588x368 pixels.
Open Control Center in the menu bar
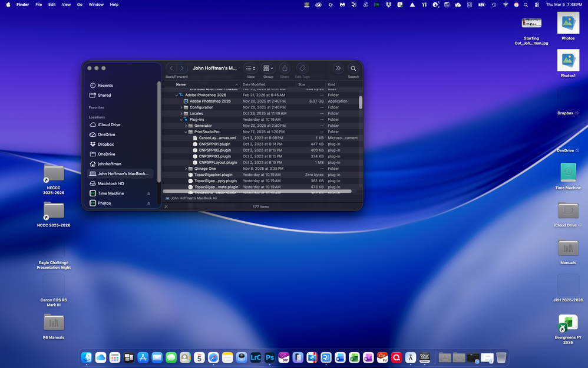[x=537, y=5]
